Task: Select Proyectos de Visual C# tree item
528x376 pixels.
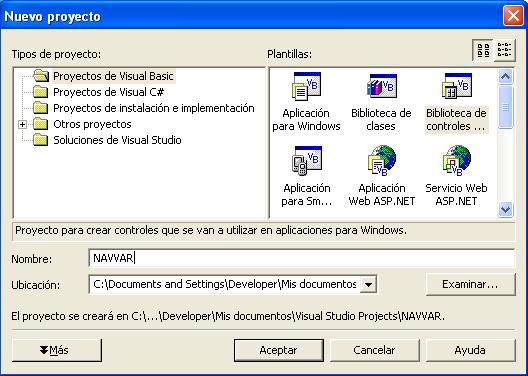Action: click(x=108, y=92)
